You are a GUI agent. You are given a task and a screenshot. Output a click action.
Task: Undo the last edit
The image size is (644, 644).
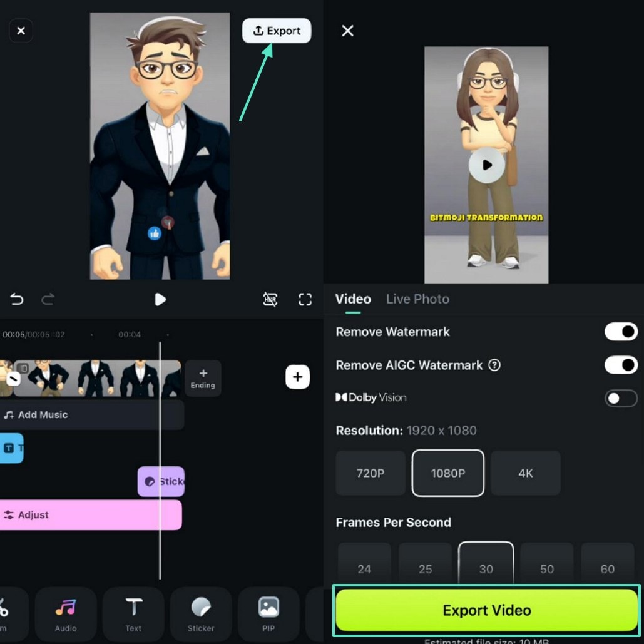click(17, 299)
